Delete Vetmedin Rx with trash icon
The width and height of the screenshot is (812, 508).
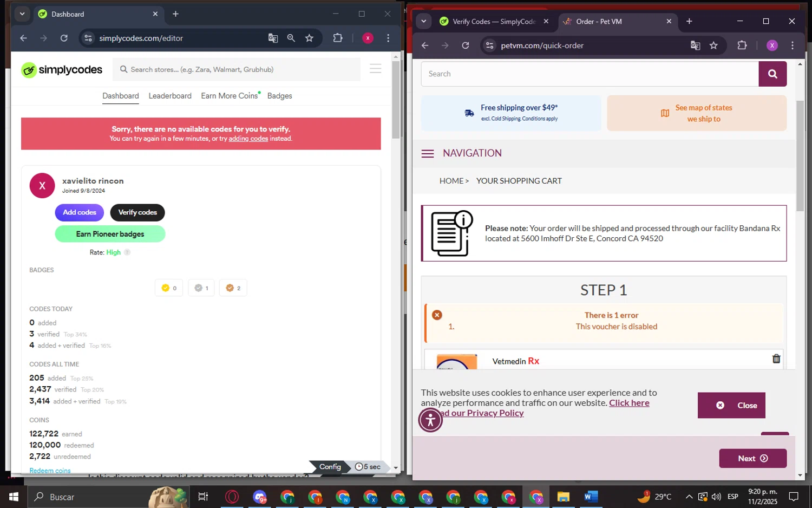tap(776, 359)
